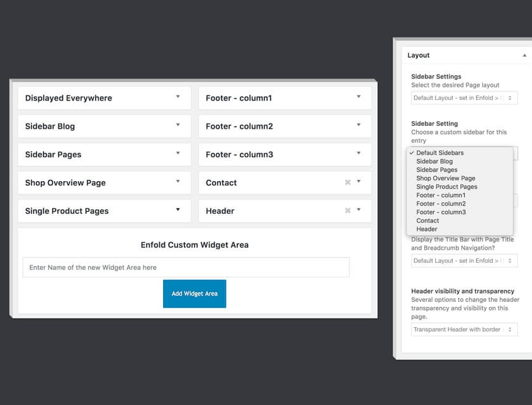This screenshot has width=532, height=405.
Task: Expand the Shop Overview Page area
Action: (178, 182)
